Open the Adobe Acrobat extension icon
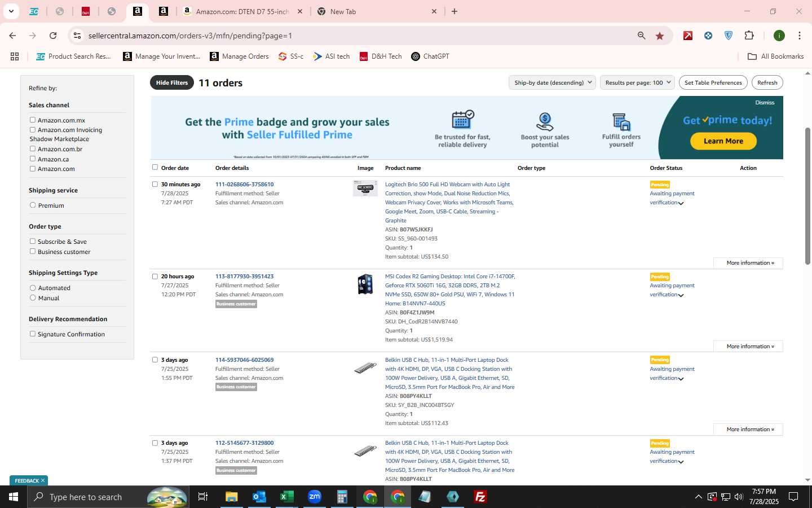This screenshot has height=508, width=812. click(x=688, y=36)
